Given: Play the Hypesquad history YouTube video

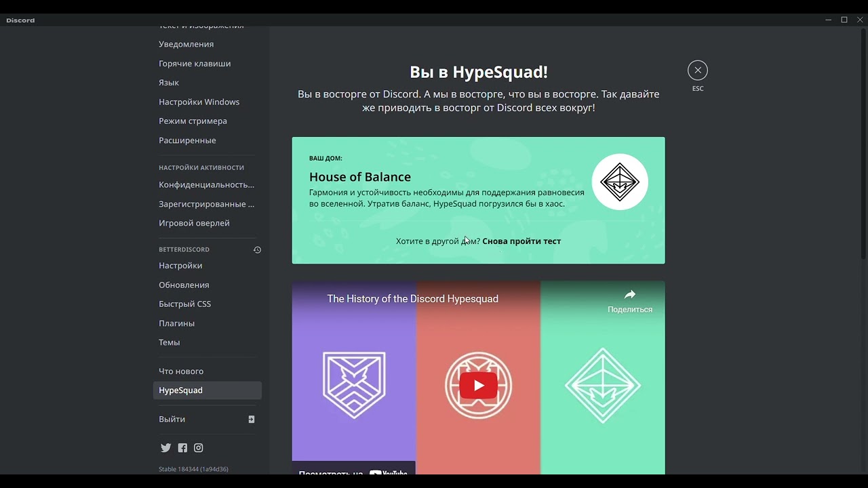Looking at the screenshot, I should point(478,386).
